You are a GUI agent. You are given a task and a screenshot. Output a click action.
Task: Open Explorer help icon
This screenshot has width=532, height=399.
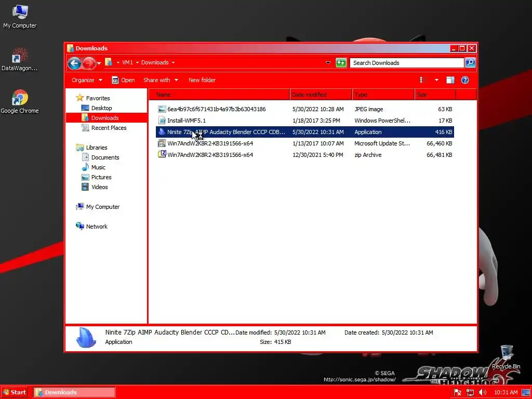tap(465, 80)
